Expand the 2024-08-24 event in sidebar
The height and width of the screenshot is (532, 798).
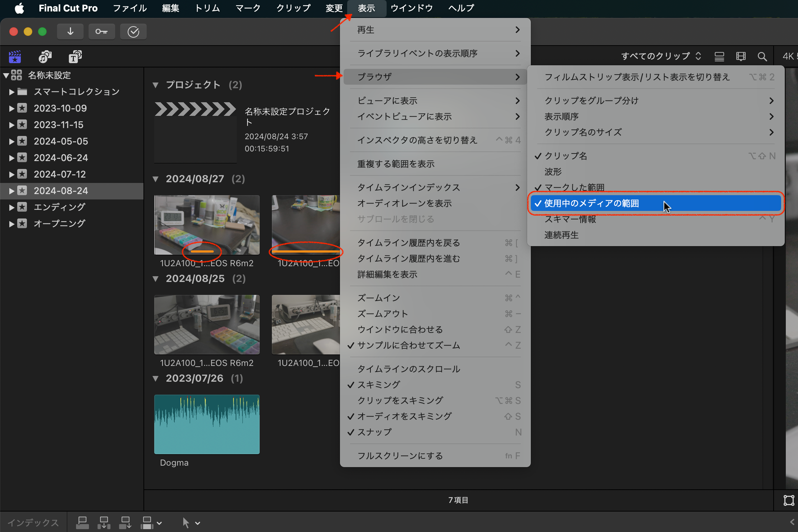click(11, 191)
